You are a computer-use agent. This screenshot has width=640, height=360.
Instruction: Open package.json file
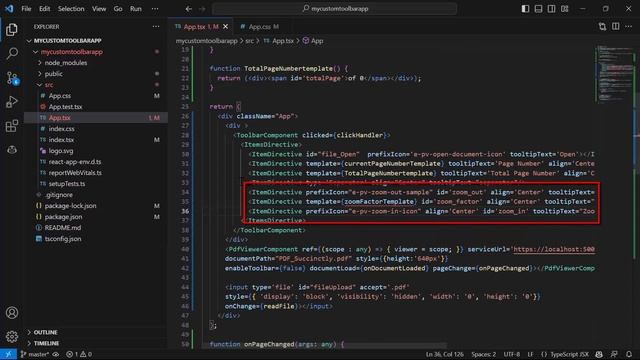point(63,217)
